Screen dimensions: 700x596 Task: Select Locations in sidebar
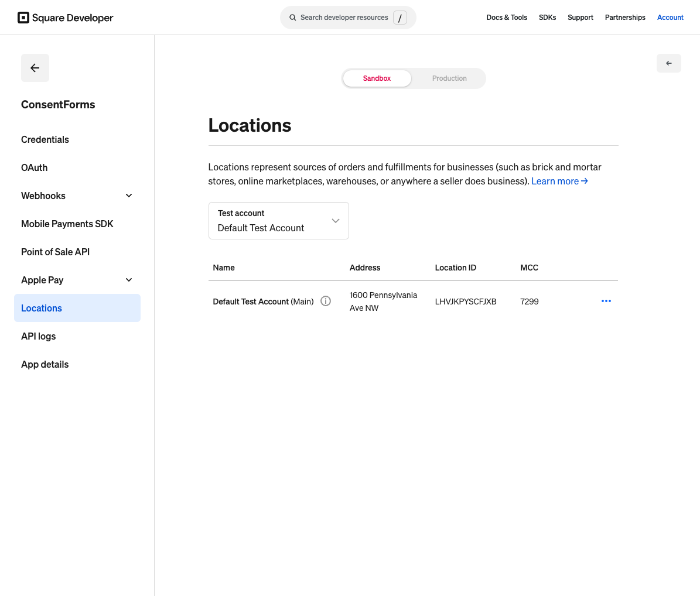tap(77, 308)
